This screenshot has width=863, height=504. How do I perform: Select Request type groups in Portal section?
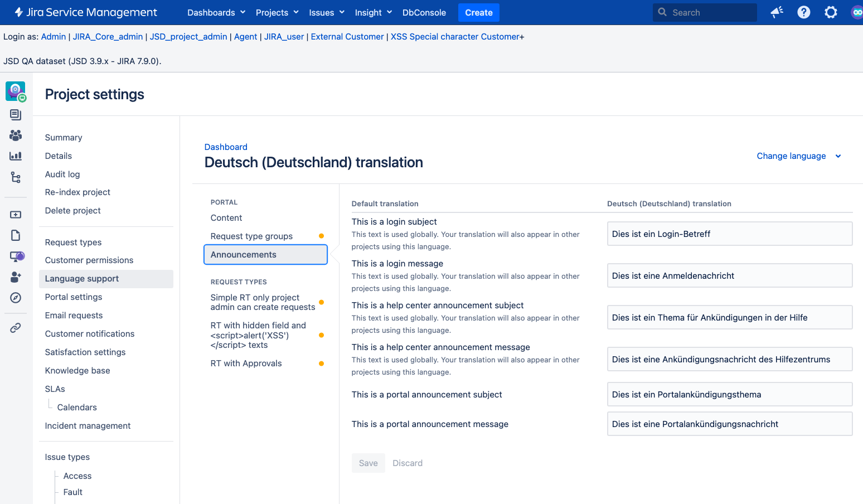pos(251,236)
